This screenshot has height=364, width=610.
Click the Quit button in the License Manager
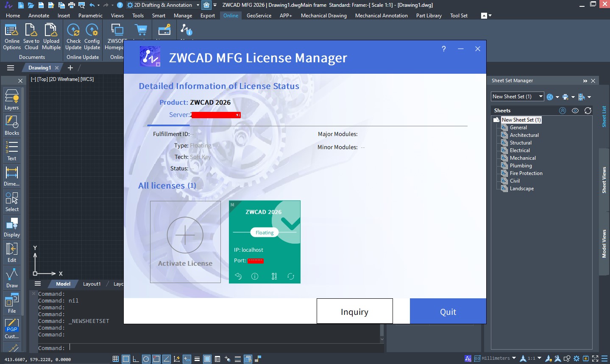448,311
